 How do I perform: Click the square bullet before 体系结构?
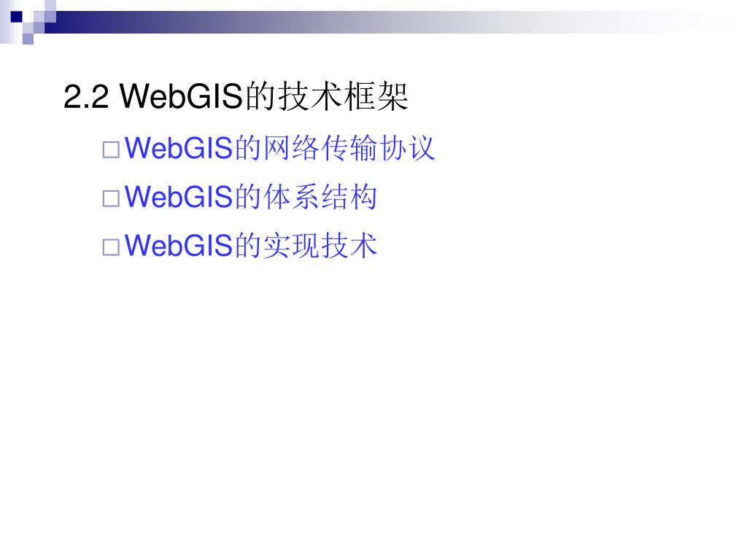pos(111,198)
